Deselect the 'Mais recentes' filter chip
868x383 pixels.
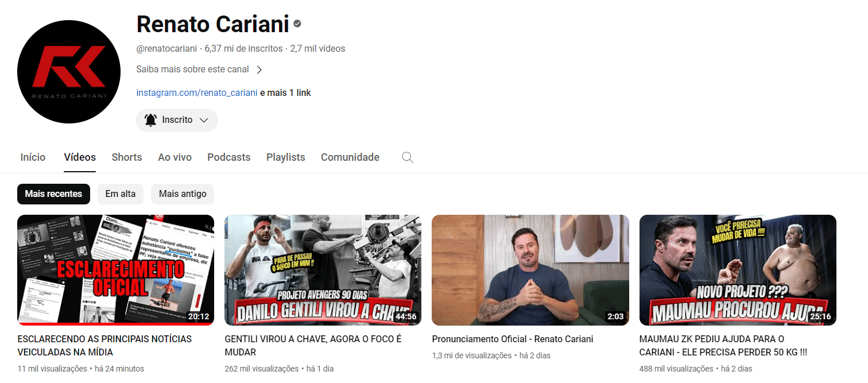[x=53, y=194]
